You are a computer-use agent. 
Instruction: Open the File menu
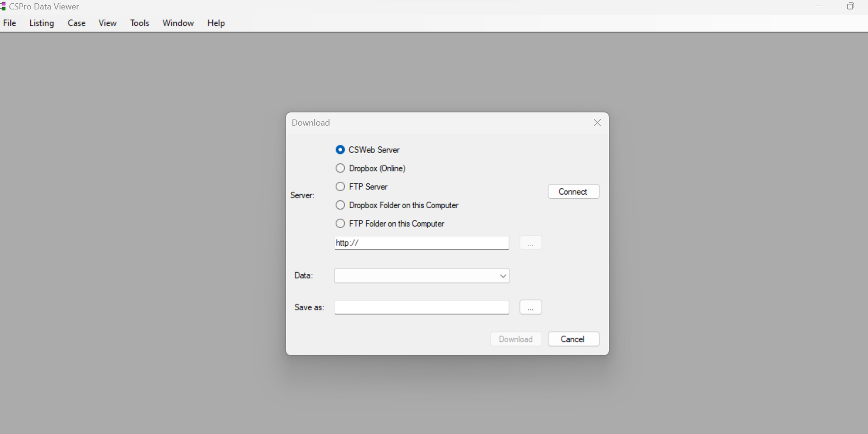(9, 23)
